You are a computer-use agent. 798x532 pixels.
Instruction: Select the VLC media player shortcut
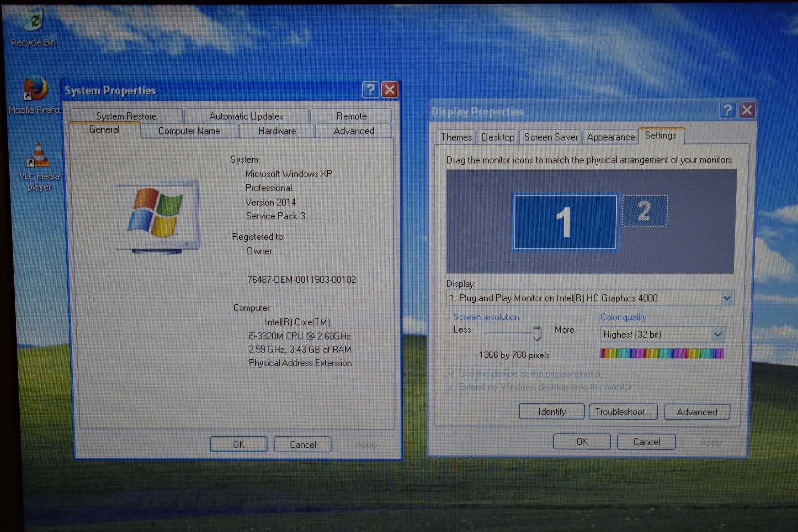click(39, 167)
